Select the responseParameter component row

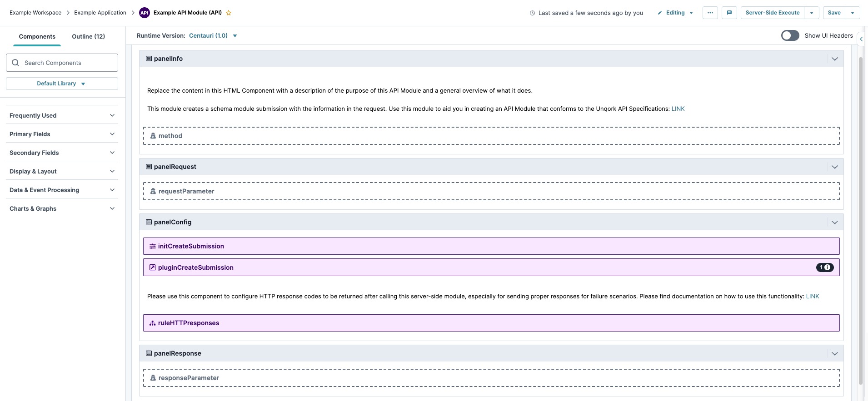(x=491, y=378)
